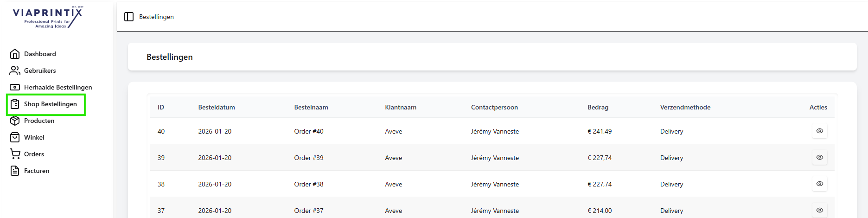The width and height of the screenshot is (868, 218).
Task: Click the Winkel shopping bag icon
Action: coord(15,137)
